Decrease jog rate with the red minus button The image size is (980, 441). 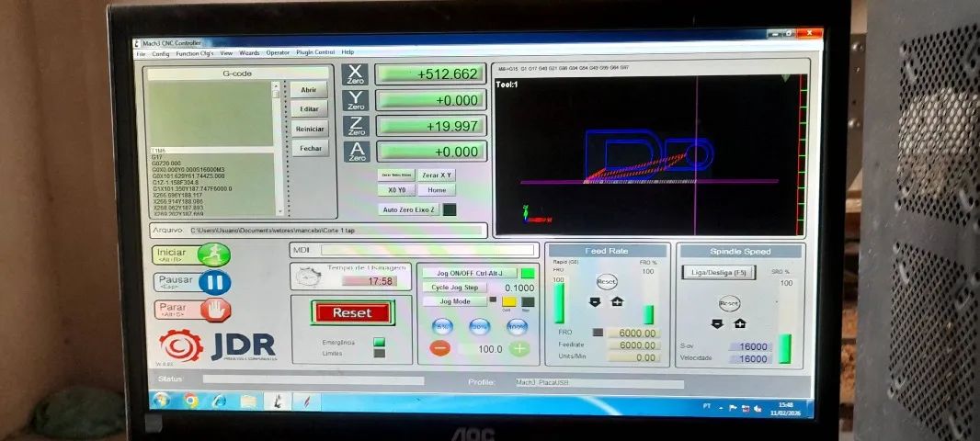[440, 348]
